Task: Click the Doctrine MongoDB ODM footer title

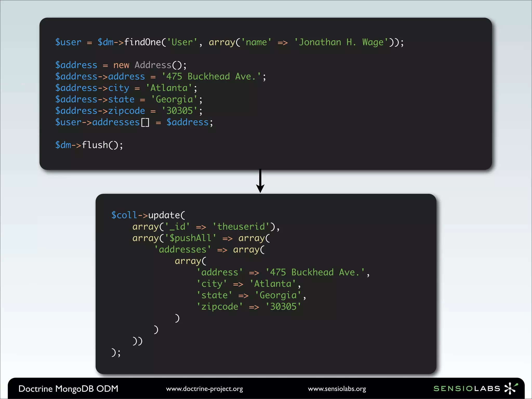Action: point(68,389)
